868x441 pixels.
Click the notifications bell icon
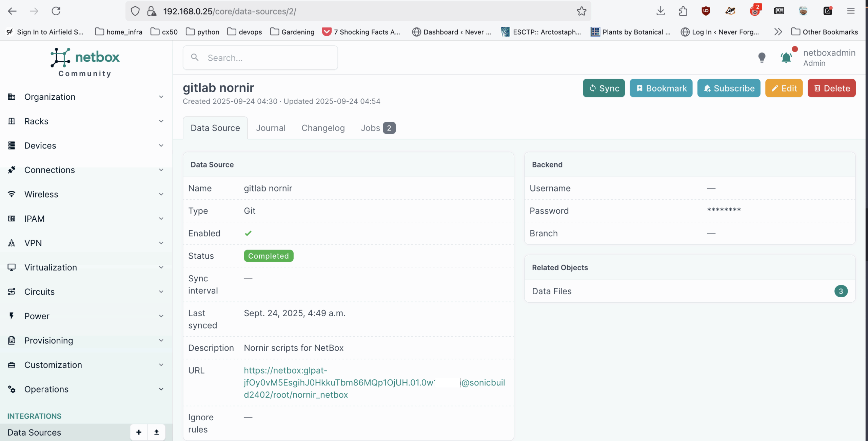tap(786, 58)
